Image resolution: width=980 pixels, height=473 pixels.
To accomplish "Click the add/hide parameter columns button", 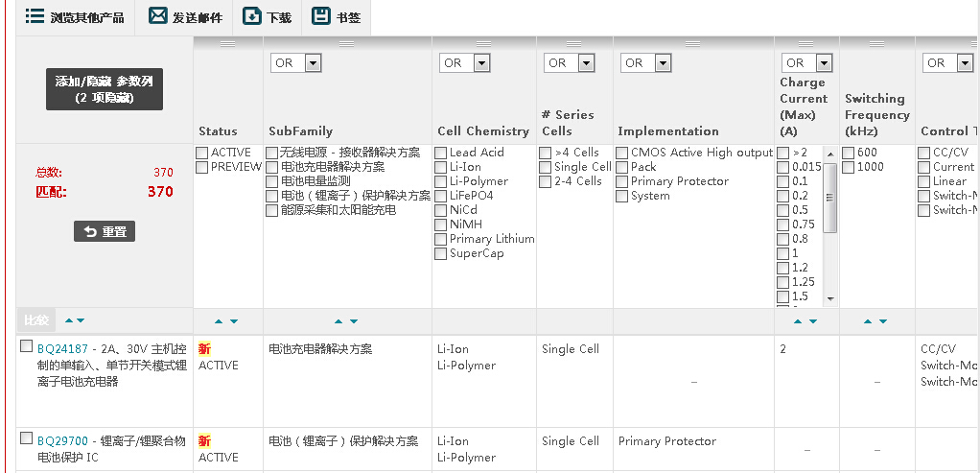I will [105, 89].
